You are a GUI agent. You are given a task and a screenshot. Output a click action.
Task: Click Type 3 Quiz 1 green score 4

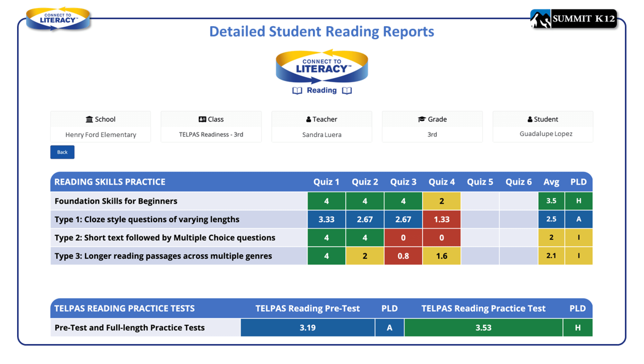coord(327,256)
